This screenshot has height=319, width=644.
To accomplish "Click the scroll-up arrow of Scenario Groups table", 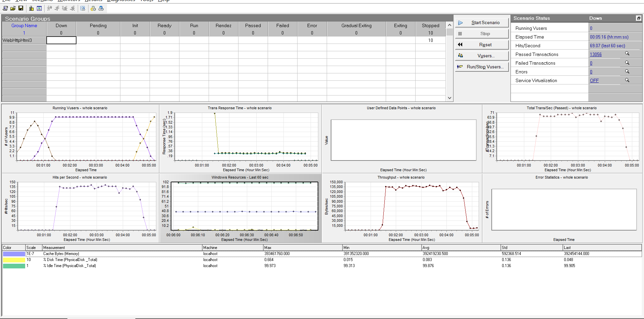I will tap(449, 25).
